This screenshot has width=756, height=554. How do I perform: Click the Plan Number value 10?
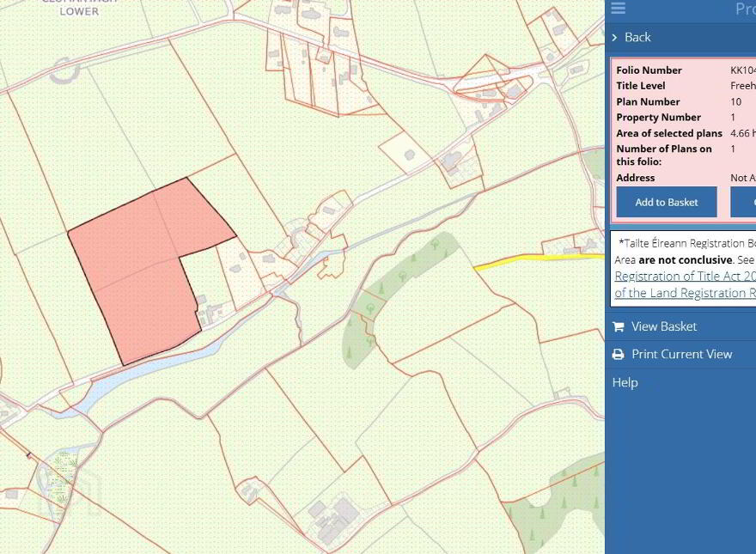tap(735, 101)
